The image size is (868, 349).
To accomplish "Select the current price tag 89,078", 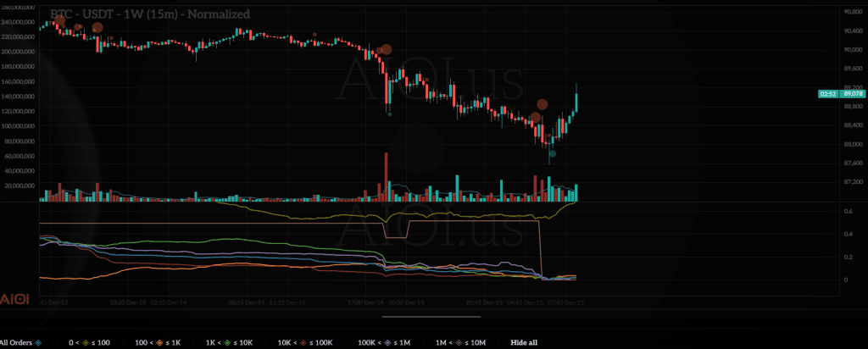I will tap(850, 94).
